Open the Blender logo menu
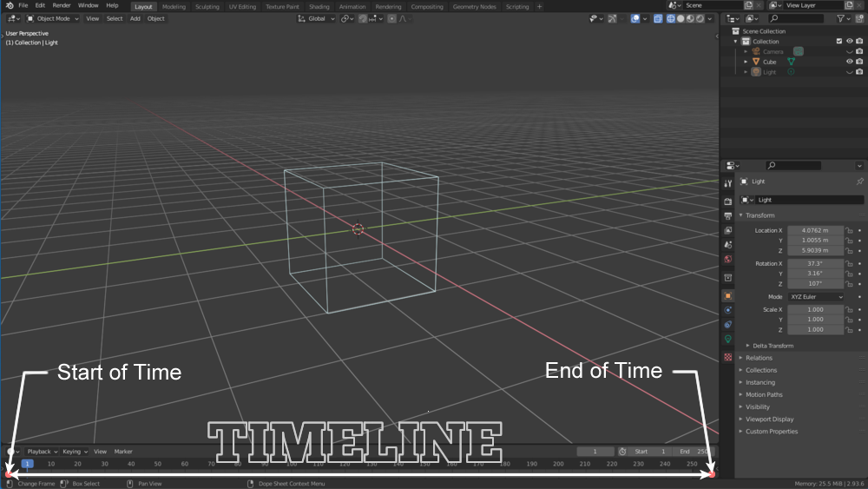868x489 pixels. (10, 5)
